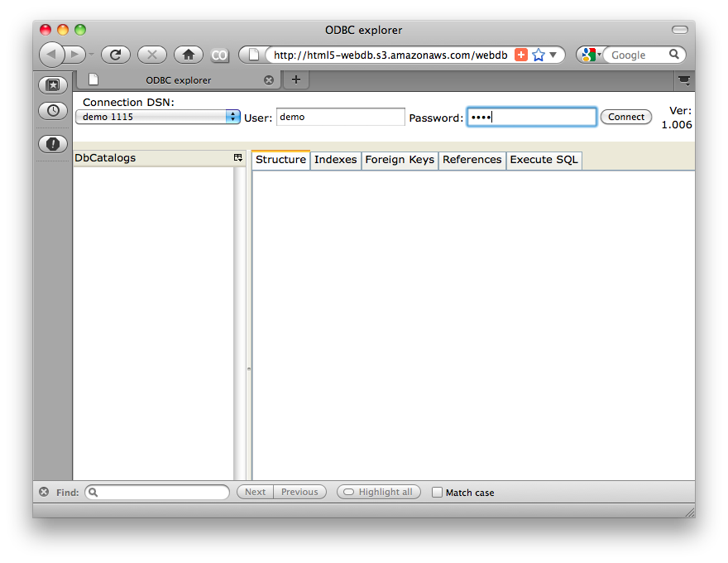Viewport: 728px width, 563px height.
Task: Click the Next find button
Action: (x=255, y=492)
